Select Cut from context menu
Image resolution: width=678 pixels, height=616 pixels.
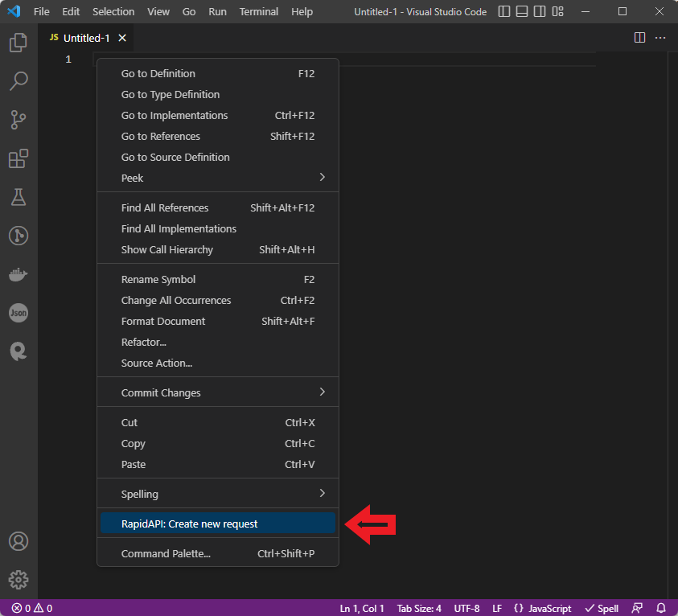(x=218, y=422)
